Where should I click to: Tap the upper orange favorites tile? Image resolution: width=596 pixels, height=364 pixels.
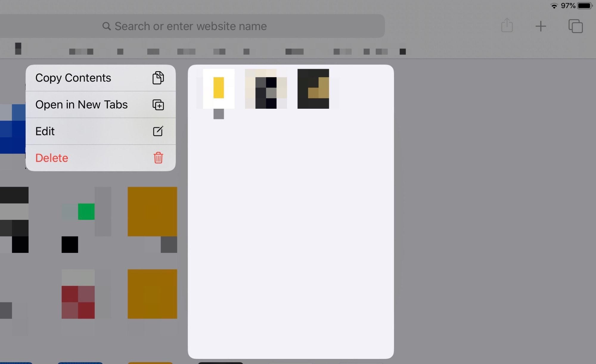click(x=152, y=211)
